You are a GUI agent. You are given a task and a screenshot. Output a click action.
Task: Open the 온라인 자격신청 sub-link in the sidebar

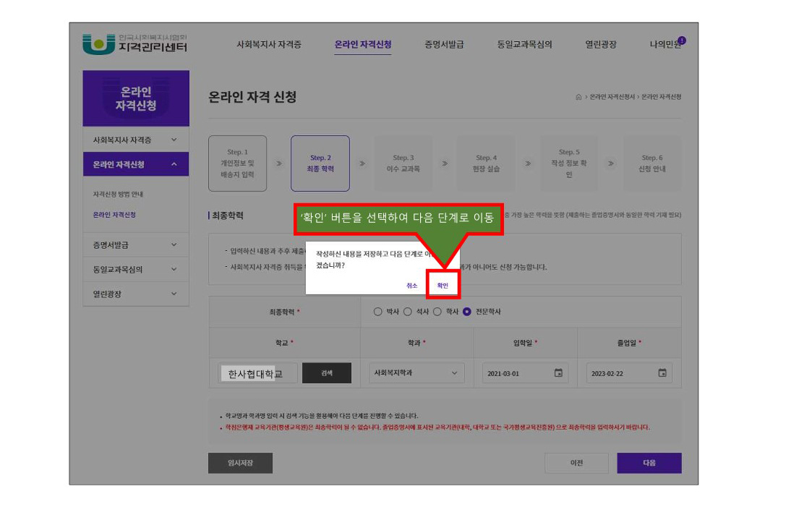114,214
